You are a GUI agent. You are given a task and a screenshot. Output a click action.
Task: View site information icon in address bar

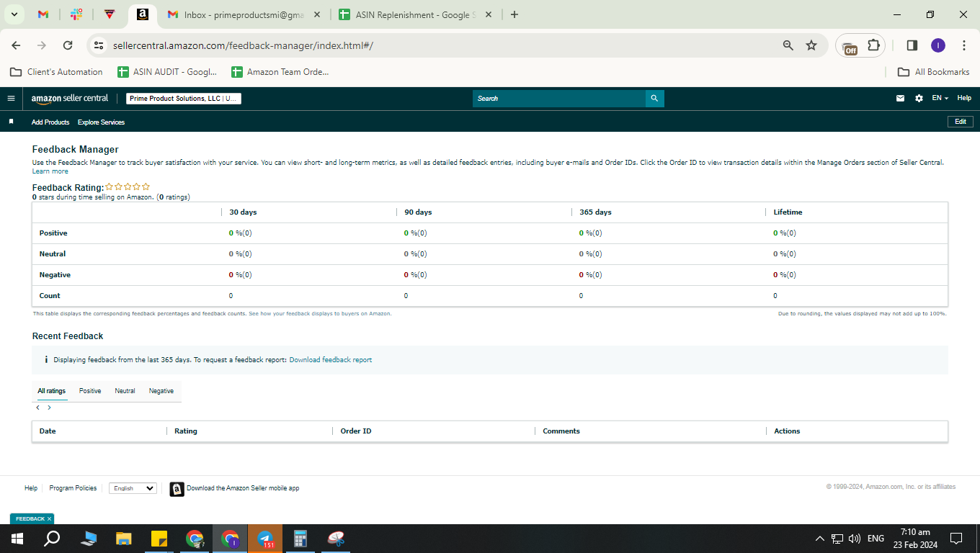[99, 45]
